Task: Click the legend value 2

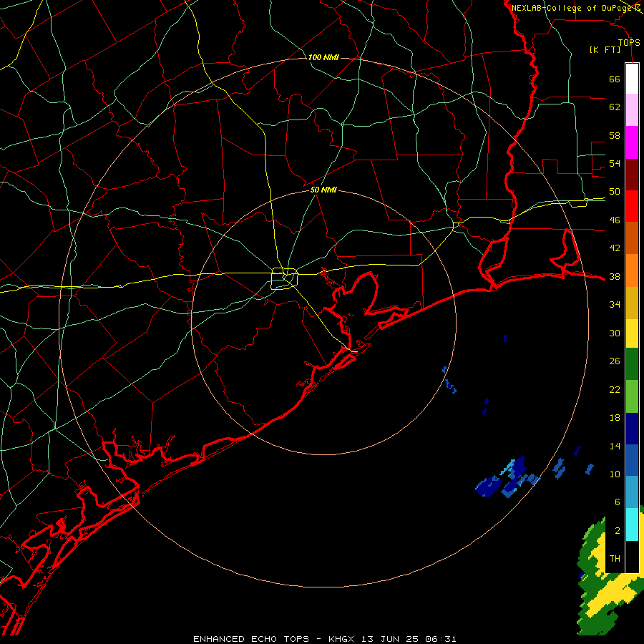Action: tap(618, 531)
